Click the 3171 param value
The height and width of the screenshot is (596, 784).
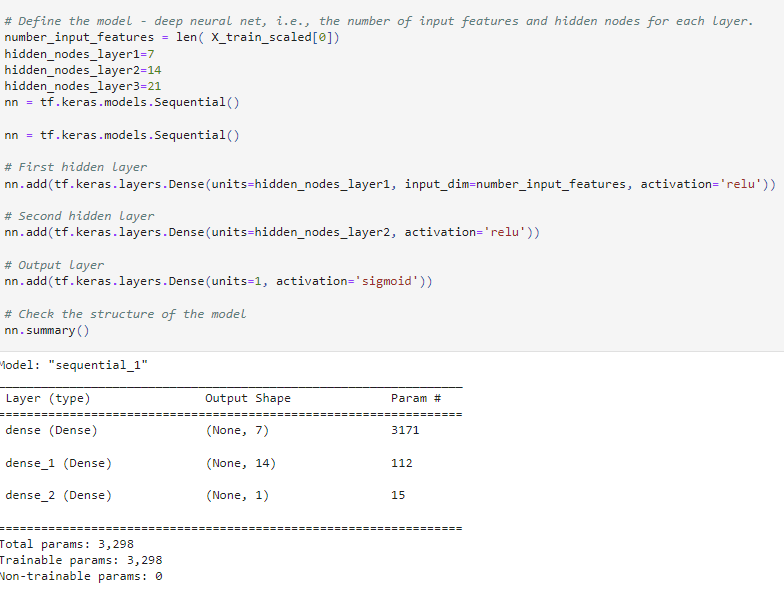pyautogui.click(x=405, y=430)
